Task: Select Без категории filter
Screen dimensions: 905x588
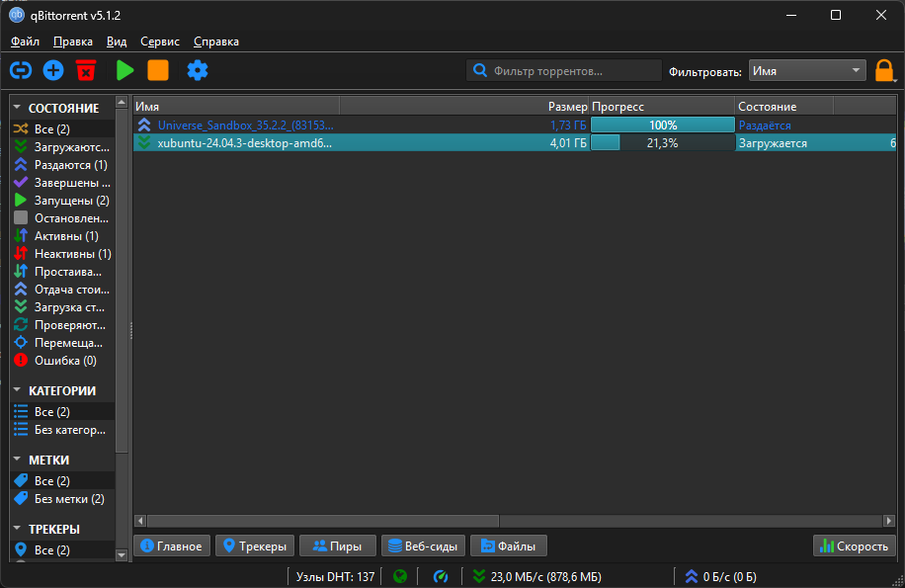Action: tap(62, 429)
